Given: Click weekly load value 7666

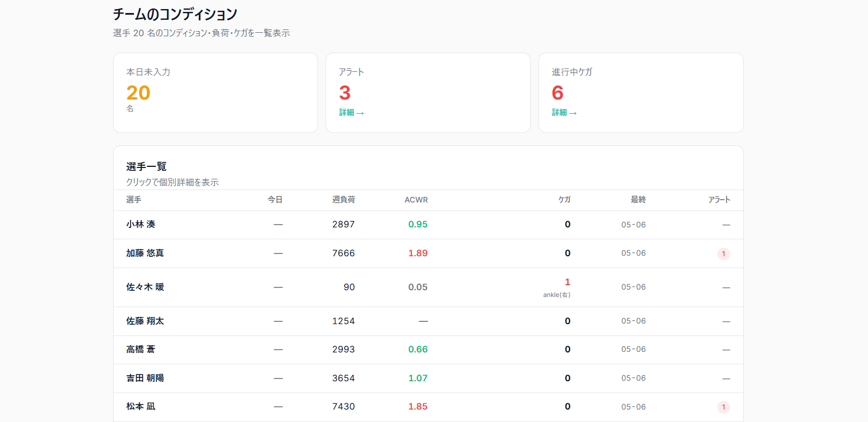Looking at the screenshot, I should click(x=344, y=253).
